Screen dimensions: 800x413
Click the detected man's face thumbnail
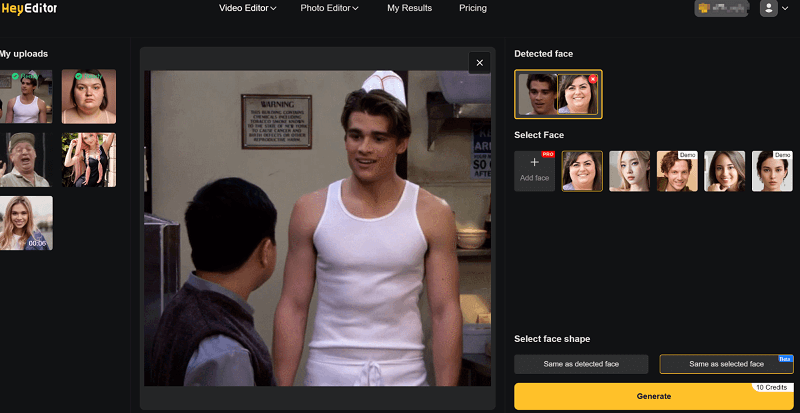tap(538, 94)
